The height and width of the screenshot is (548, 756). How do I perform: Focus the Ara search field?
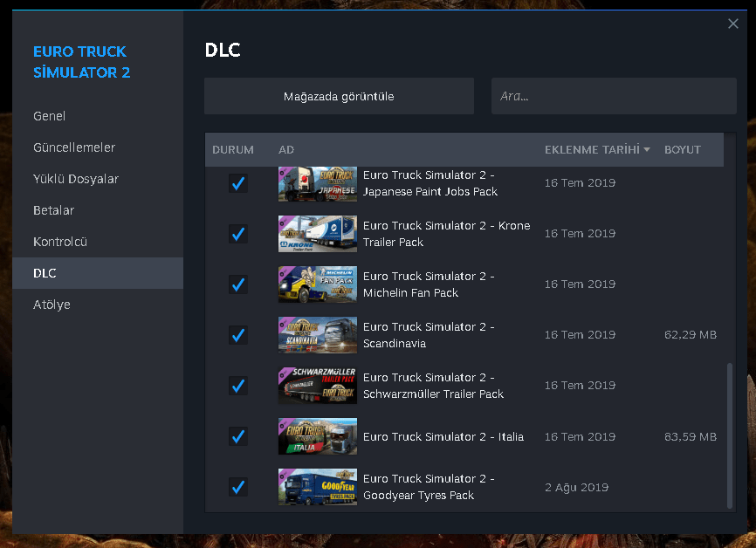pyautogui.click(x=614, y=96)
